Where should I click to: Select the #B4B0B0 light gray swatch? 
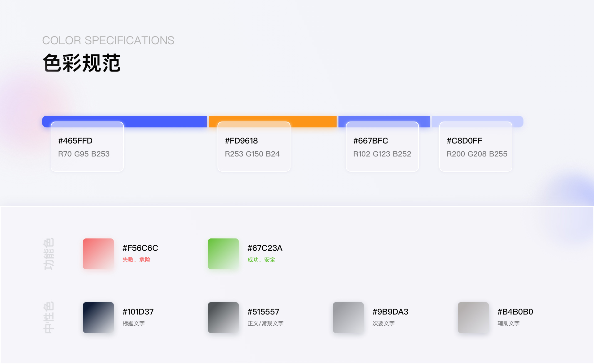(x=473, y=318)
